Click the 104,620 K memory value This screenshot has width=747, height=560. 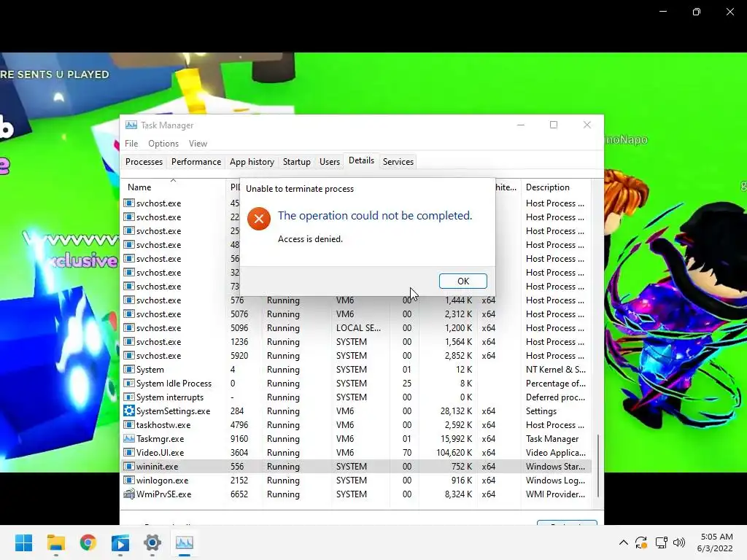[454, 453]
